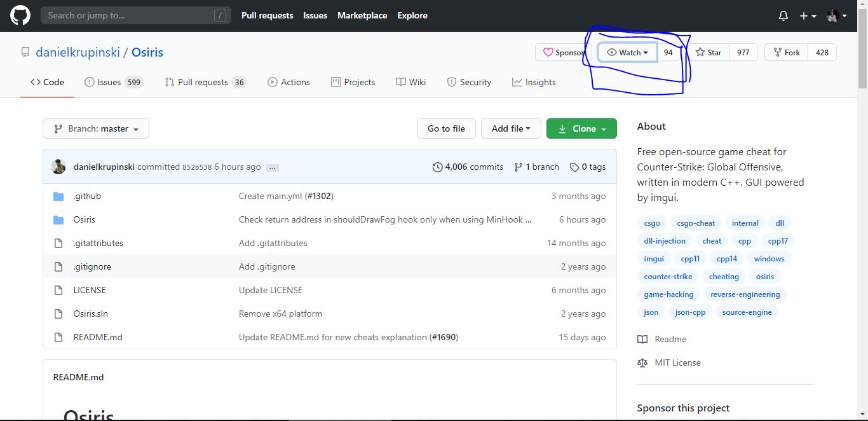This screenshot has height=421, width=868.
Task: Go to Marketplace in top navigation
Action: pyautogui.click(x=362, y=15)
